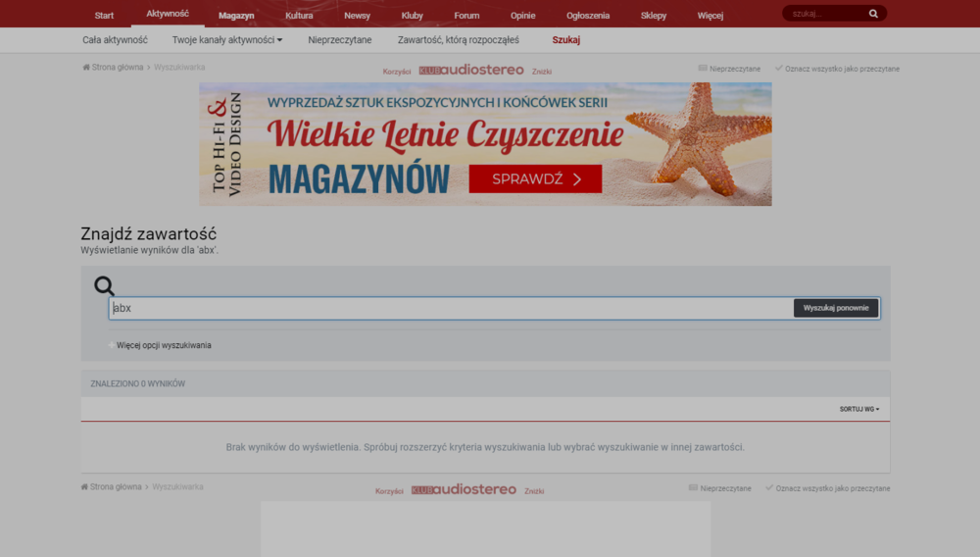Open the Twoje kanały aktywności dropdown

click(227, 40)
